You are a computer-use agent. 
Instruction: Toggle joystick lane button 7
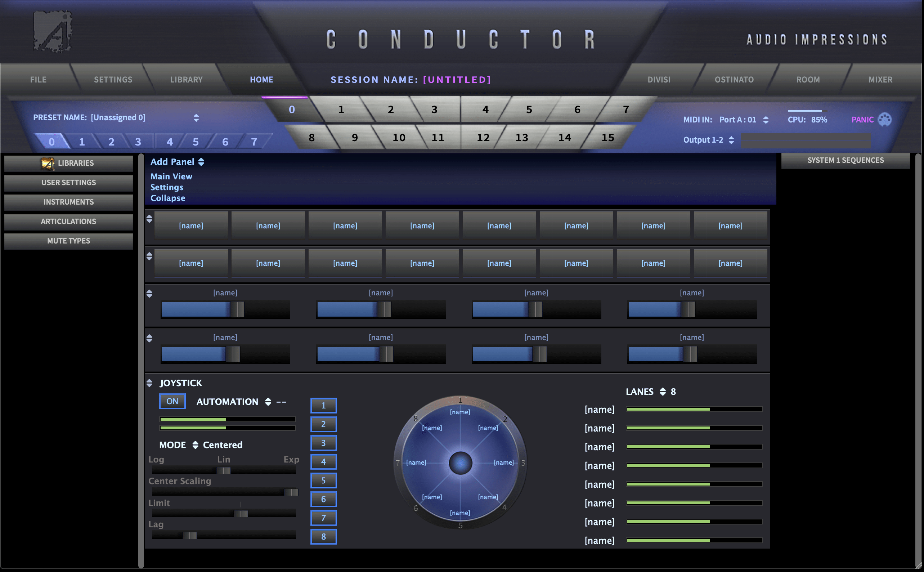tap(324, 518)
